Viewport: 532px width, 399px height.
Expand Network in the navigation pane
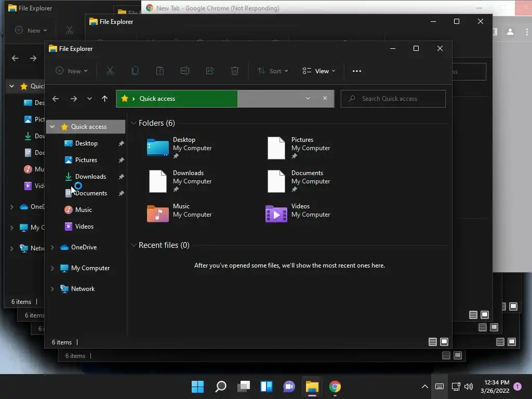coord(52,289)
